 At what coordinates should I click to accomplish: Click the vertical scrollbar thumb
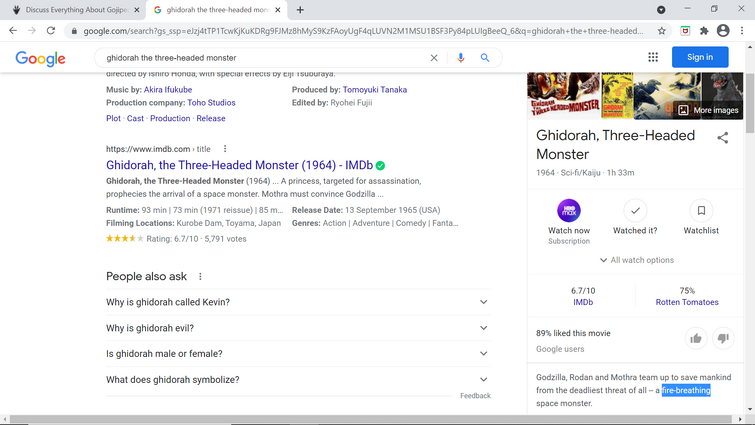click(x=750, y=103)
